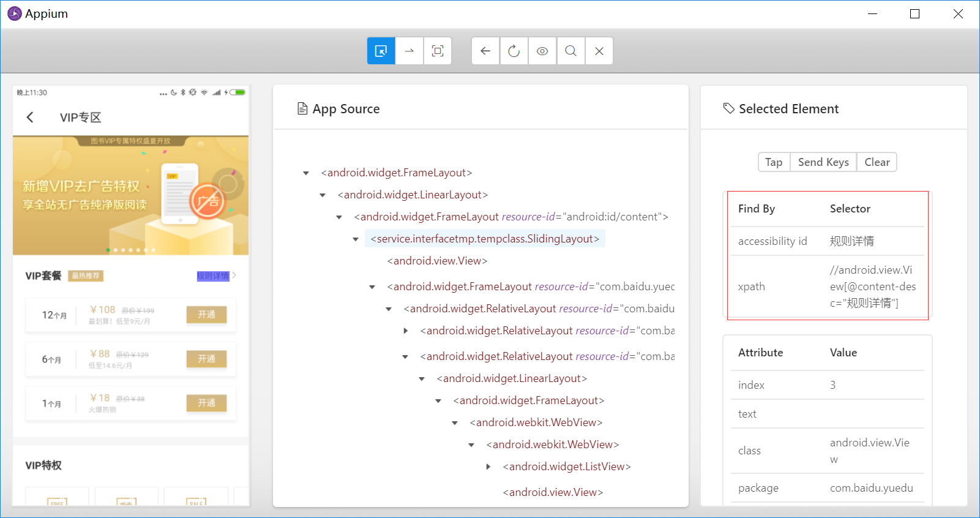
Task: Click the back chevron in VIP专区 header
Action: [30, 117]
